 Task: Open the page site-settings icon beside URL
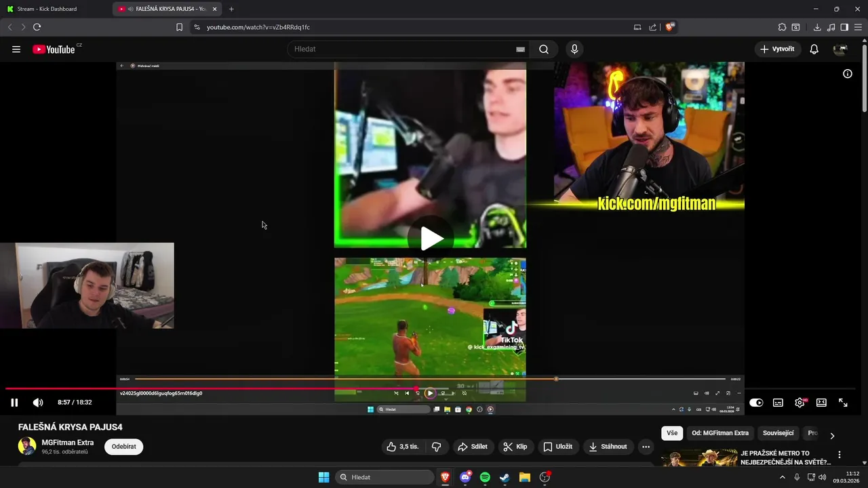pos(197,27)
